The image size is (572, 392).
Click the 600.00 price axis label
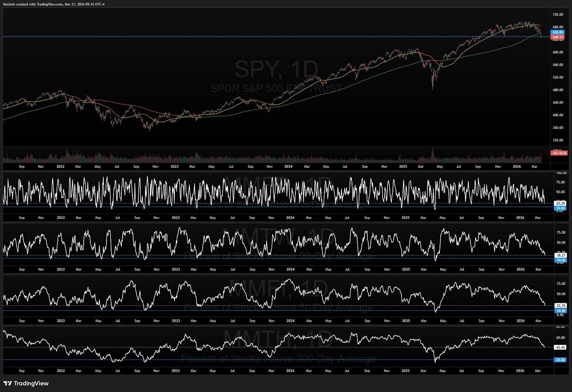(x=558, y=52)
